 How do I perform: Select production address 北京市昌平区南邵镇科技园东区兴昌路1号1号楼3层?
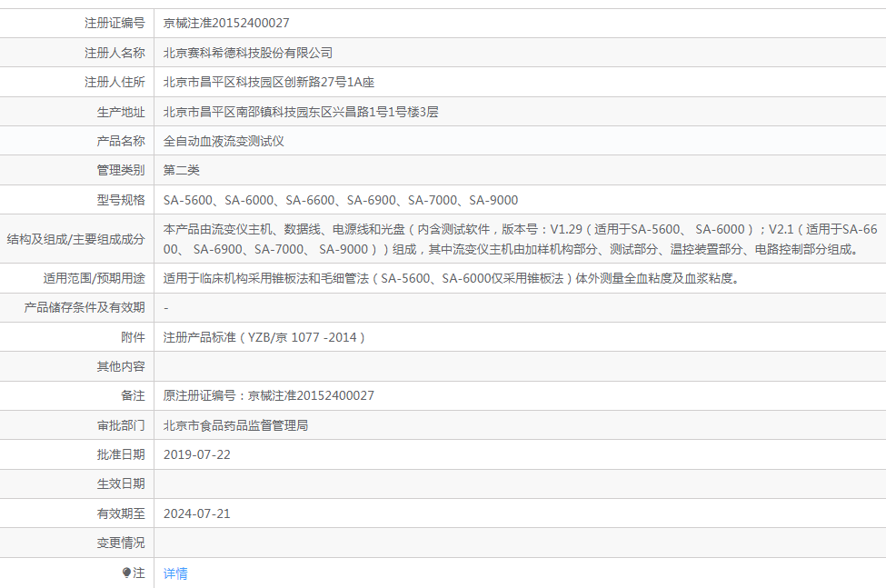coord(301,112)
